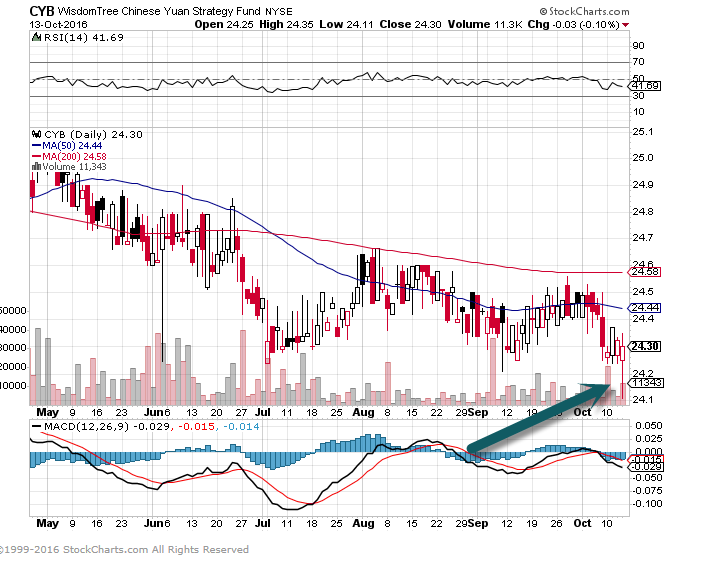The width and height of the screenshot is (719, 587).
Task: Click the StockCharts.com copyright notice
Action: tap(124, 549)
